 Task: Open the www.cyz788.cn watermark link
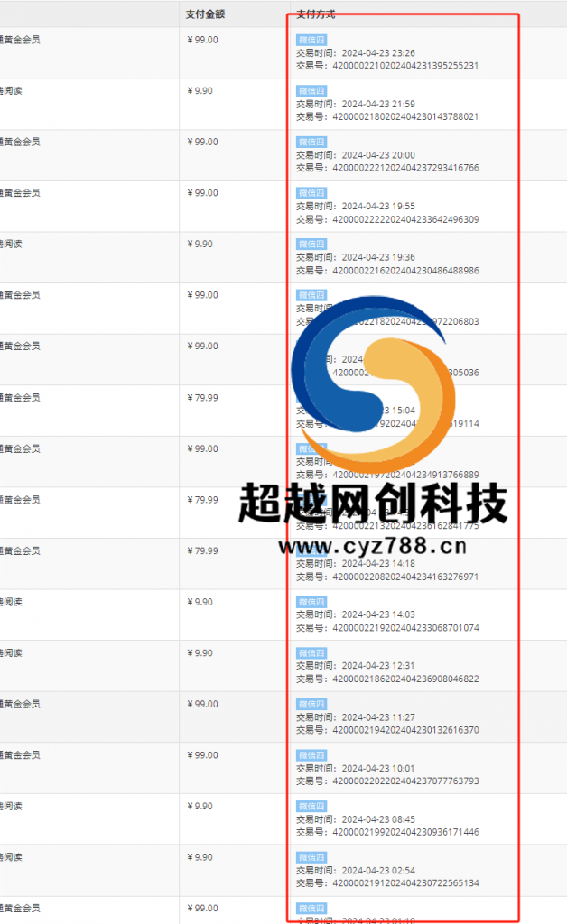[373, 545]
